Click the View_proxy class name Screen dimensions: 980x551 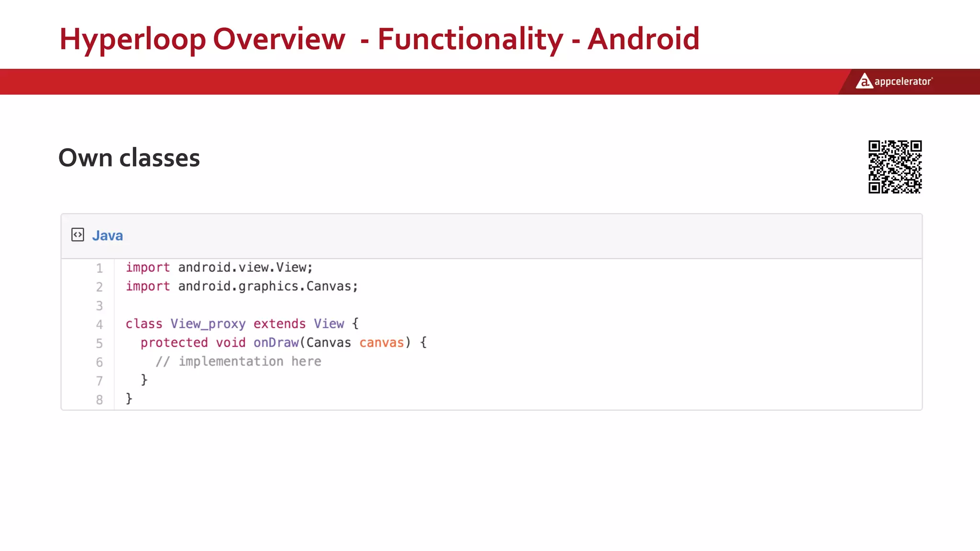(x=208, y=324)
